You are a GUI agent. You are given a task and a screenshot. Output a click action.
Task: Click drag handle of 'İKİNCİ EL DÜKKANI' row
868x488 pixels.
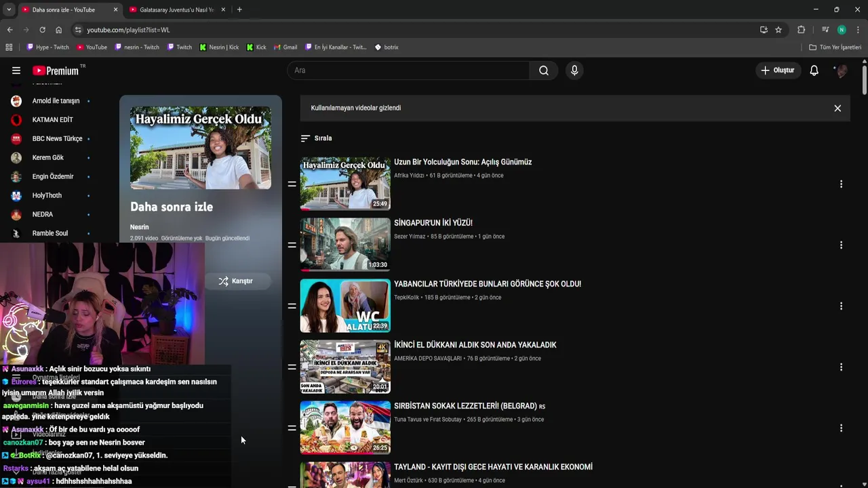coord(292,367)
